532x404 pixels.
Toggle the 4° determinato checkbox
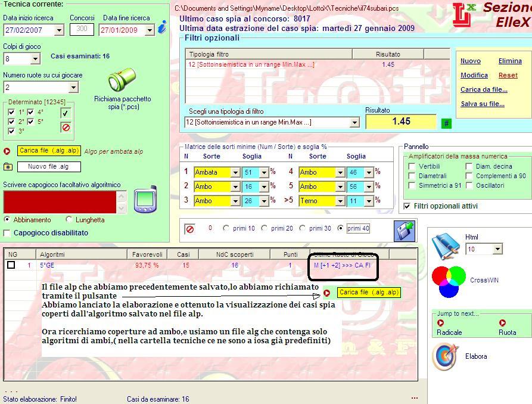[30, 112]
